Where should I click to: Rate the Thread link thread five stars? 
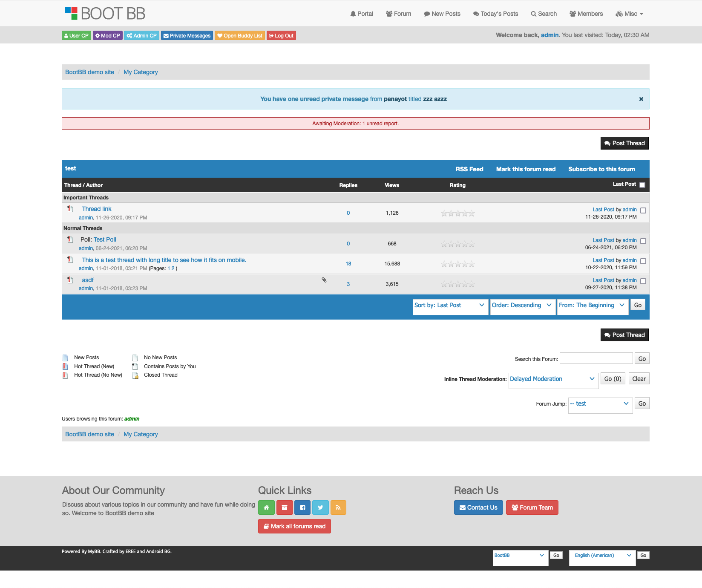pos(472,213)
